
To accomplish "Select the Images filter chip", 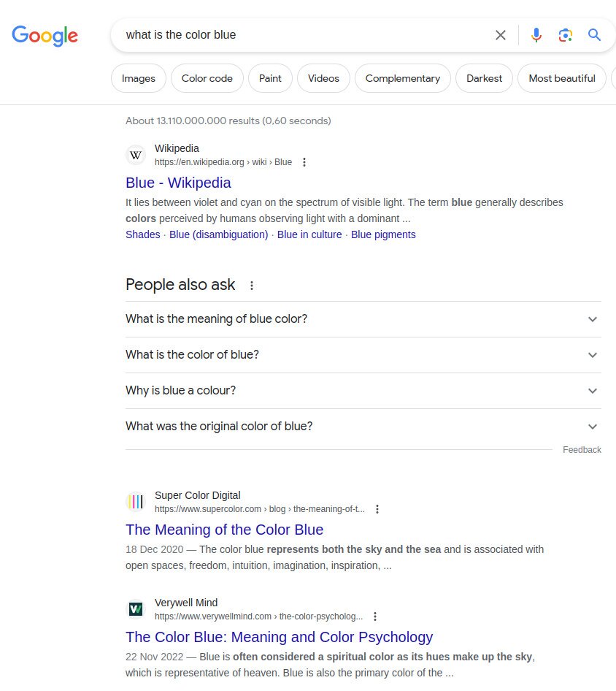I will 138,78.
